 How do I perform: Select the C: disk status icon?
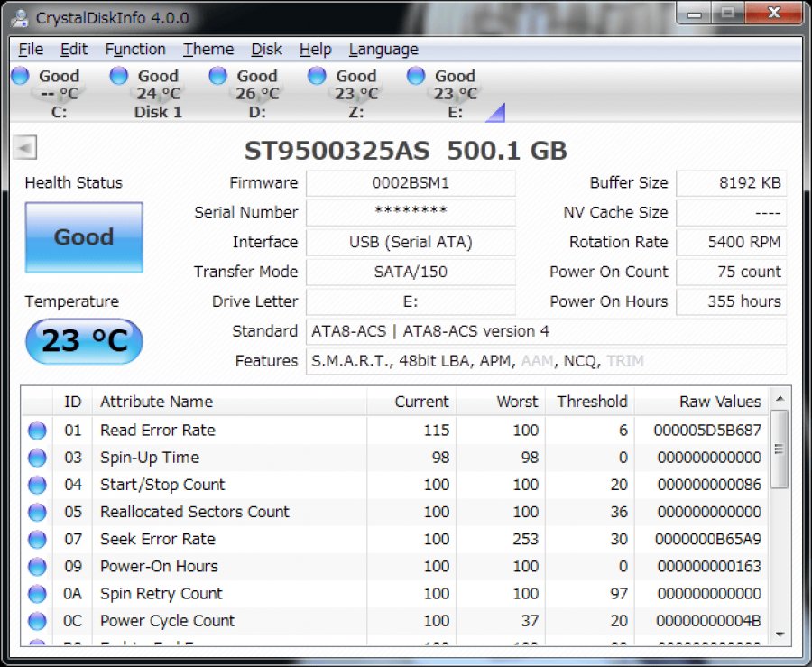(x=20, y=77)
